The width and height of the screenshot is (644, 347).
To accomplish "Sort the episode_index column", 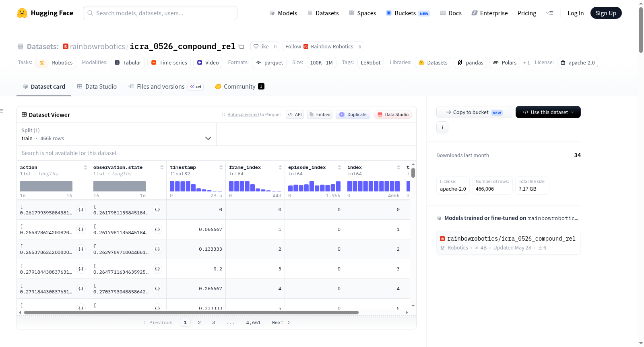I will coord(339,167).
